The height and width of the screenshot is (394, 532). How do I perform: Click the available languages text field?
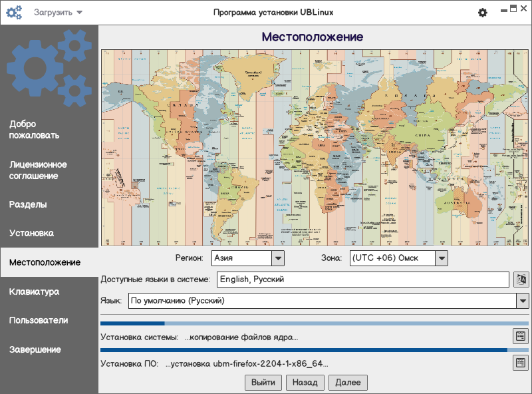point(362,280)
